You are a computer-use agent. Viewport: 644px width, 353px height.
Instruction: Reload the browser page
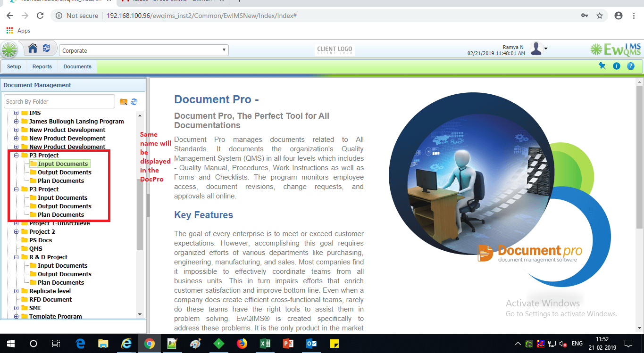tap(41, 16)
